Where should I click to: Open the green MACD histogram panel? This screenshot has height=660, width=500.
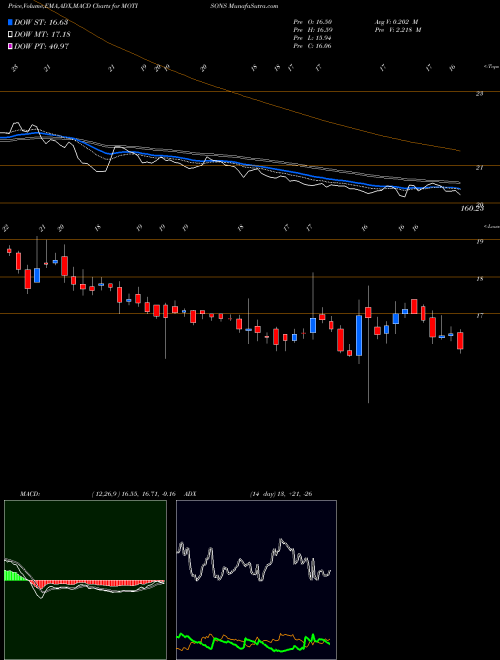click(85, 580)
